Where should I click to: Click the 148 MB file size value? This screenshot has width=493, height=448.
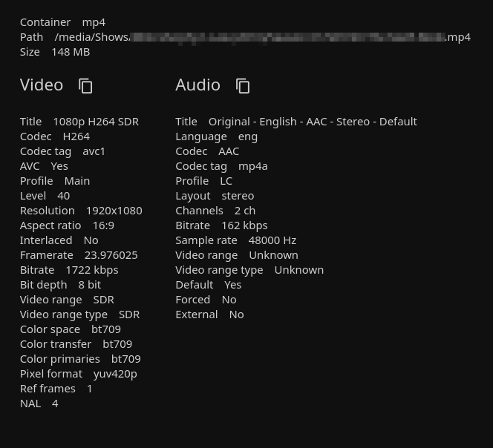click(x=71, y=52)
